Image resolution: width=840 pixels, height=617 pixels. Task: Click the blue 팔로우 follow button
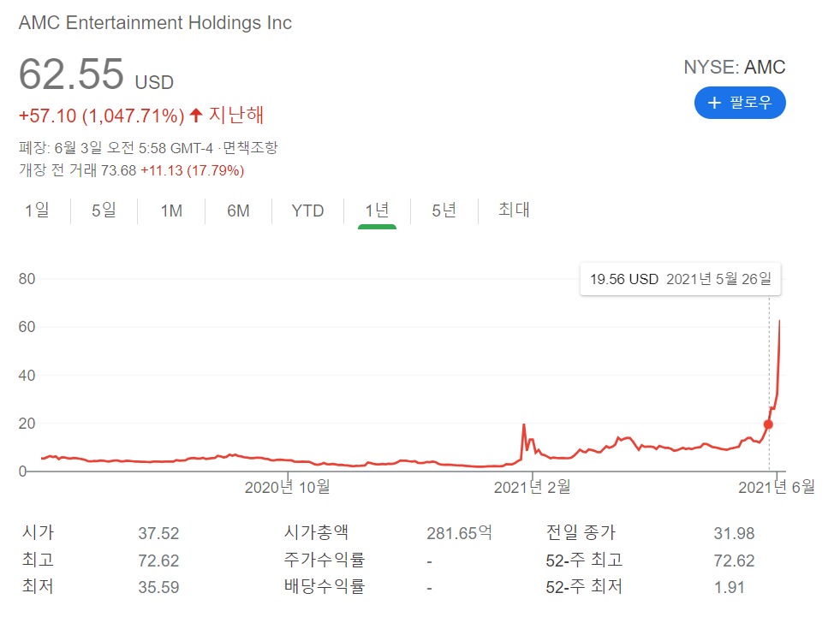[740, 103]
